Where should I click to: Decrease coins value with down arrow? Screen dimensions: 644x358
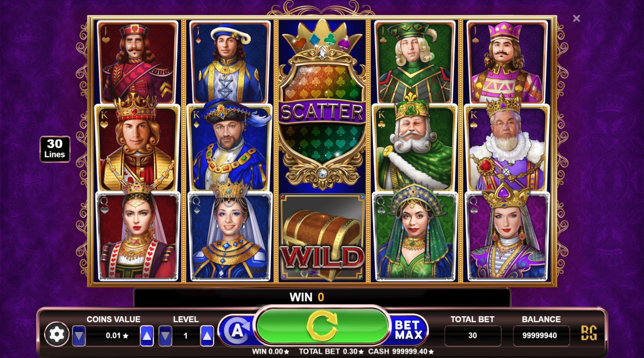pos(79,335)
